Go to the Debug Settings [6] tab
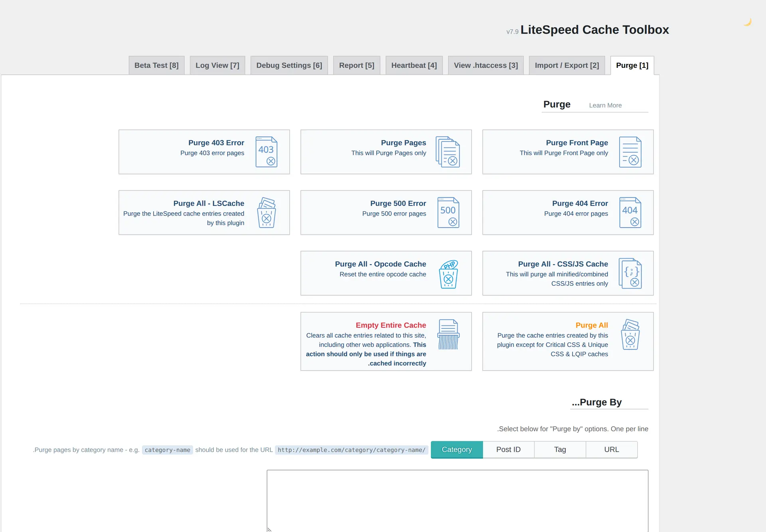Screen dimensions: 766x532 pyautogui.click(x=289, y=65)
